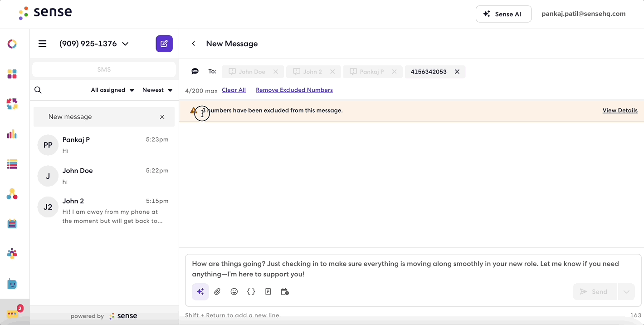The image size is (644, 325).
Task: Open the message templates icon
Action: pyautogui.click(x=268, y=292)
